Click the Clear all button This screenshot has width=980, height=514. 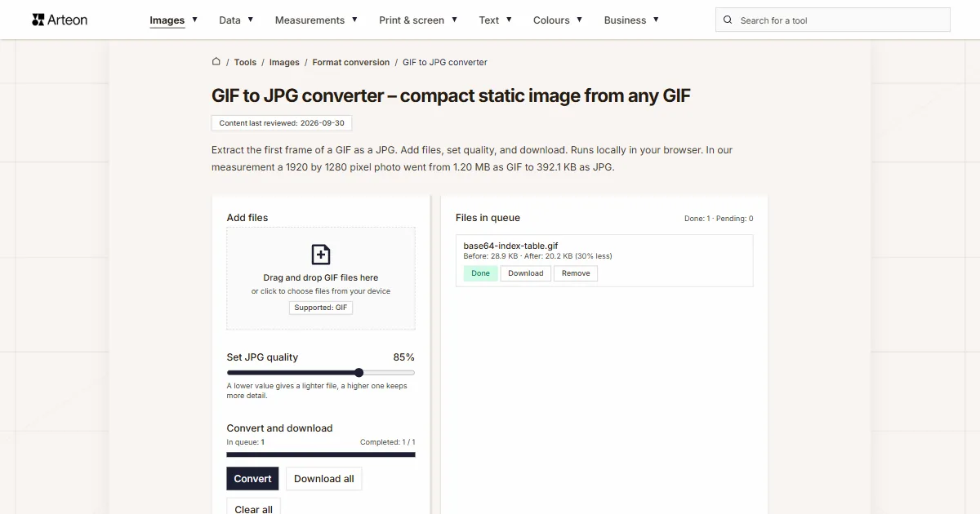(254, 507)
